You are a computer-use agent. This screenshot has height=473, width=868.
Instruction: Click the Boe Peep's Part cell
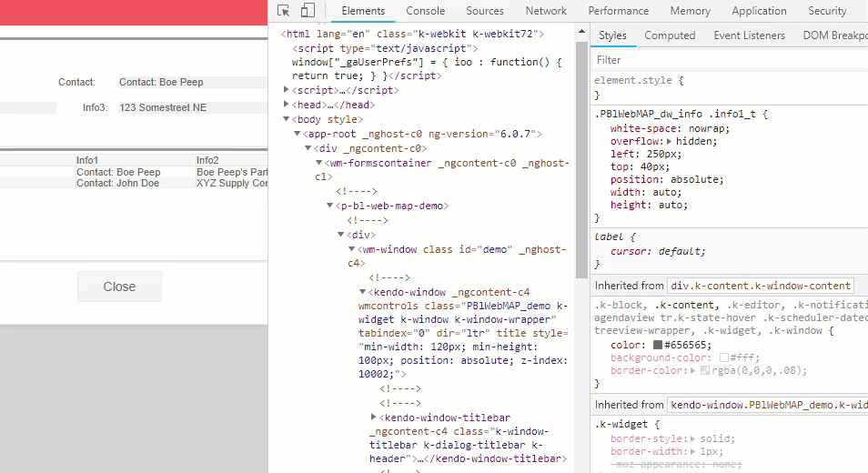point(232,172)
